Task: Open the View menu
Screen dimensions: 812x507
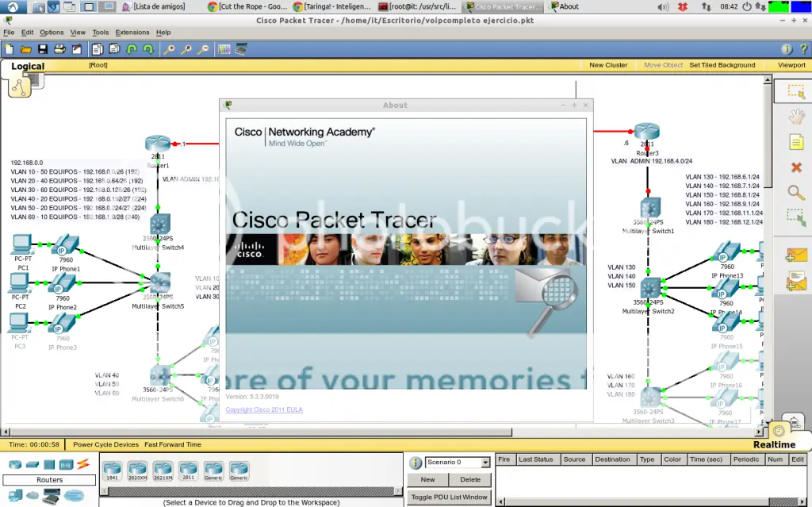Action: pos(78,33)
